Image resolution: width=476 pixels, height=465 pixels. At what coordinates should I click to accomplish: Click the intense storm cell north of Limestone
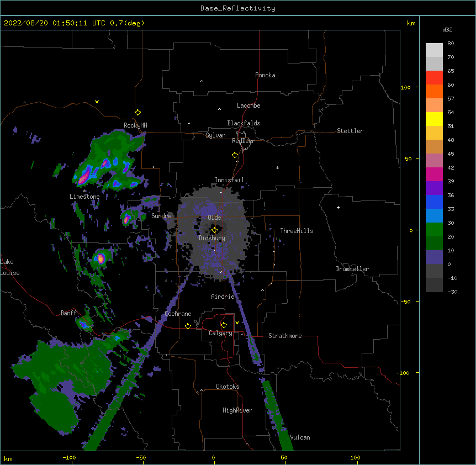point(84,178)
